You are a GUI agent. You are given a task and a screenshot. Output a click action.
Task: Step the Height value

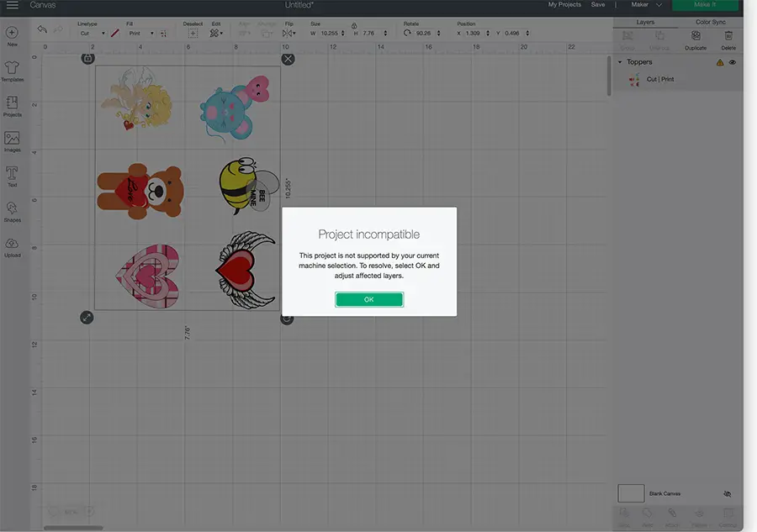[x=385, y=34]
